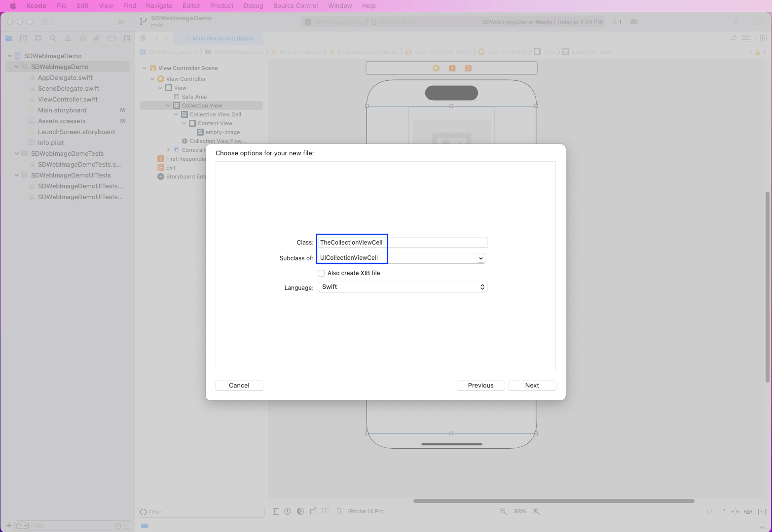Enable Also create XIB file checkbox
Image resolution: width=772 pixels, height=532 pixels.
click(321, 273)
